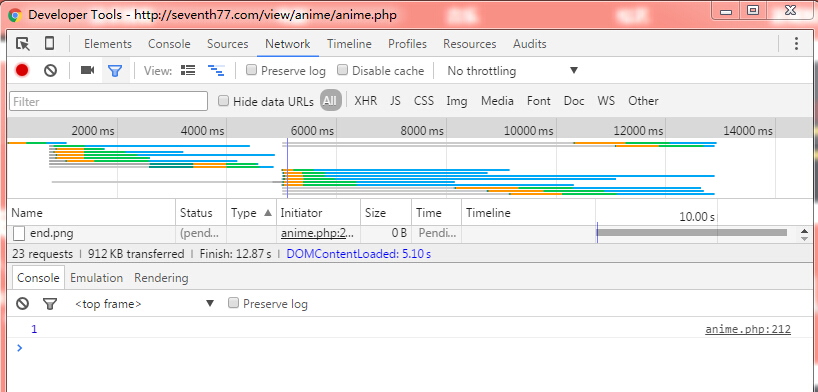818x392 pixels.
Task: Open the No throttling dropdown
Action: coord(513,70)
